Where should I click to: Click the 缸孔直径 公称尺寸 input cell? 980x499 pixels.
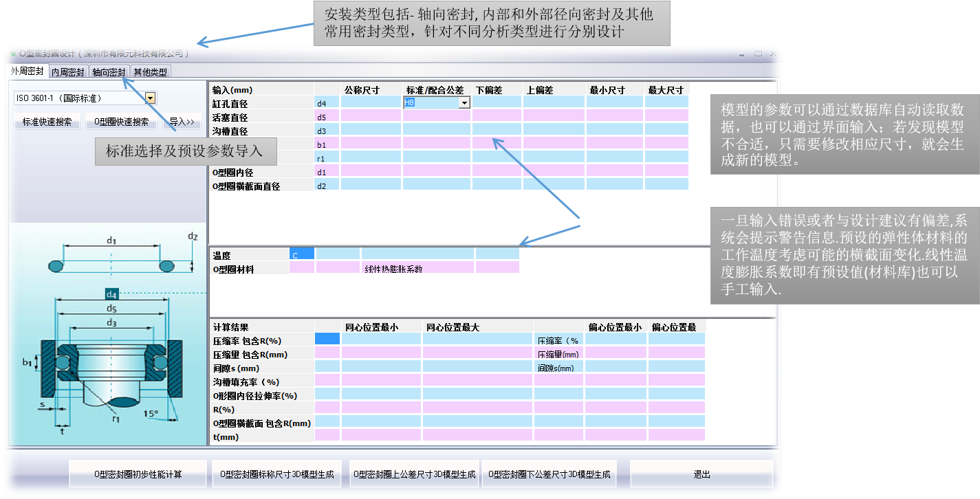pos(371,103)
